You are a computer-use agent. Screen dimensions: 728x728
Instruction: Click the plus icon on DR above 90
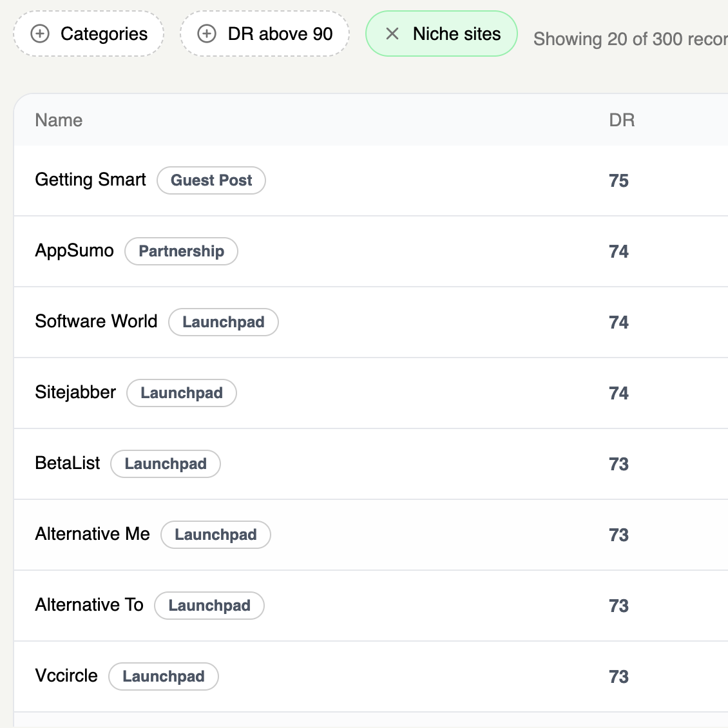[207, 34]
